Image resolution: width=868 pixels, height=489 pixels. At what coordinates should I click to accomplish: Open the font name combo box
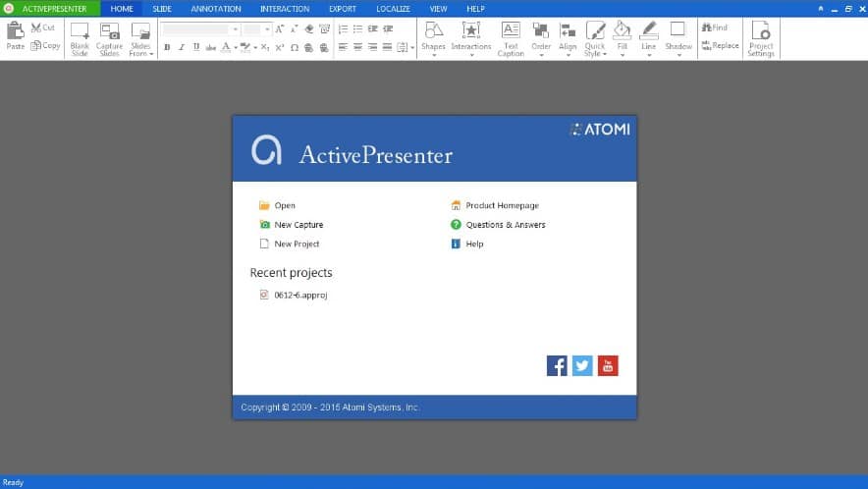click(201, 28)
